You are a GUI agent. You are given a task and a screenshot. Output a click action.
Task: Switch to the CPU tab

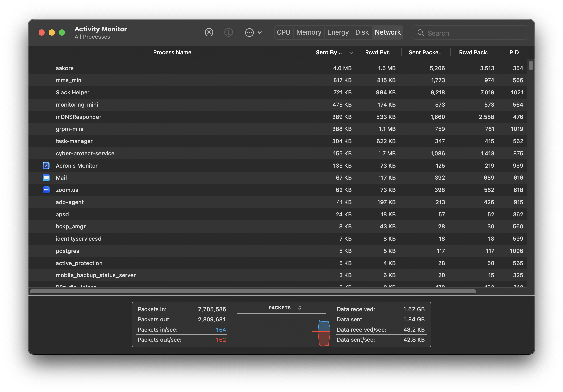[x=284, y=32]
